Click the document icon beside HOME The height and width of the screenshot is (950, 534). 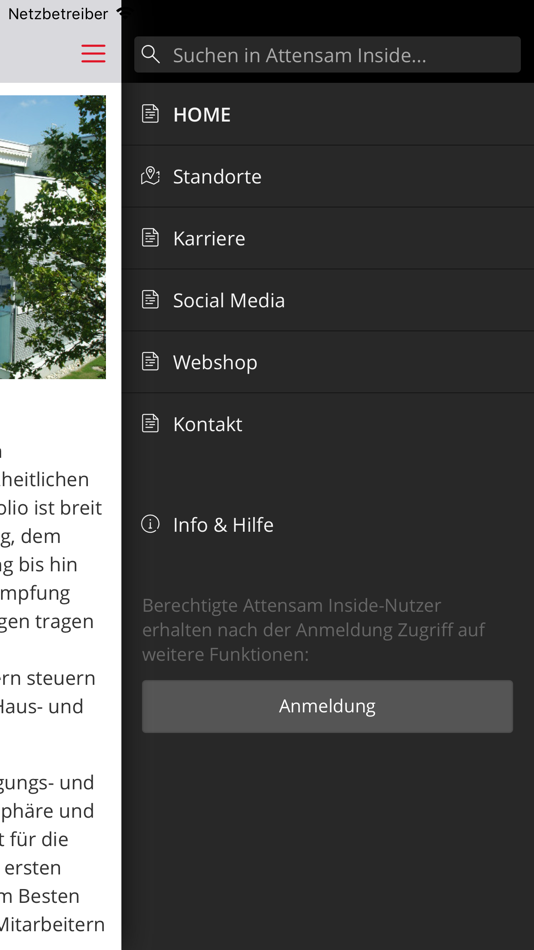coord(150,114)
